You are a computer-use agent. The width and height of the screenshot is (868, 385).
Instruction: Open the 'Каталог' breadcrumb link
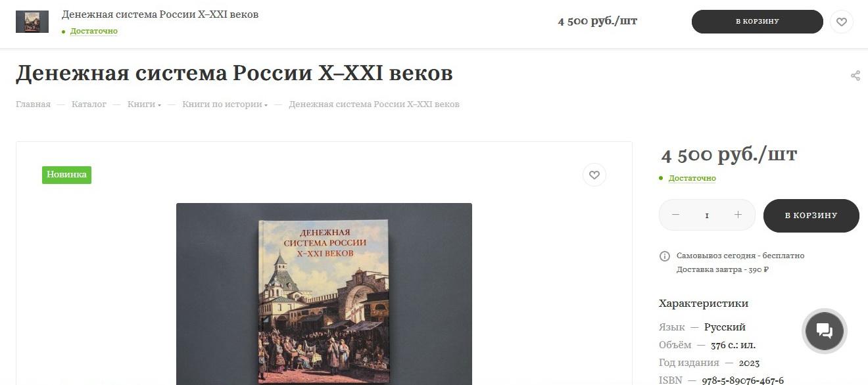[89, 104]
